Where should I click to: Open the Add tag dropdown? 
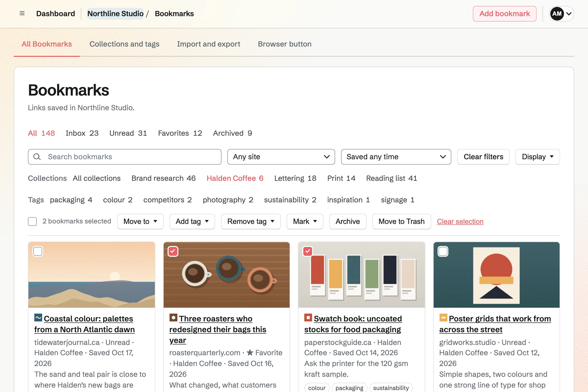point(192,221)
